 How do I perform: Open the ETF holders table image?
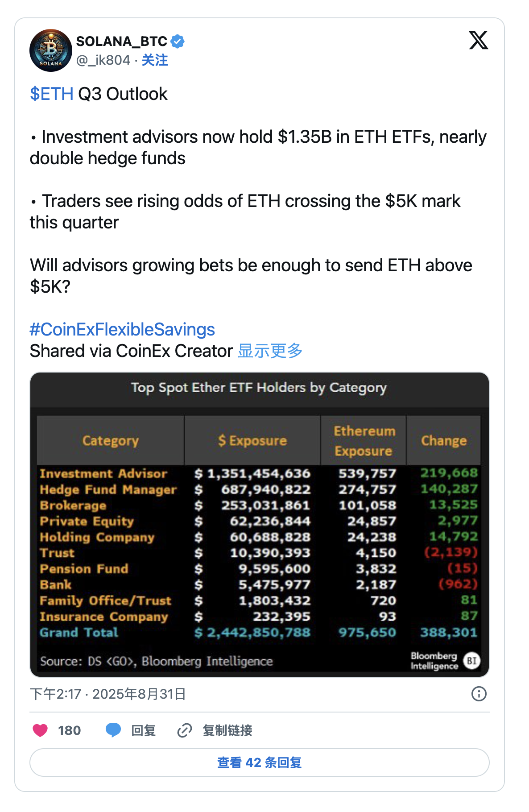(x=259, y=524)
